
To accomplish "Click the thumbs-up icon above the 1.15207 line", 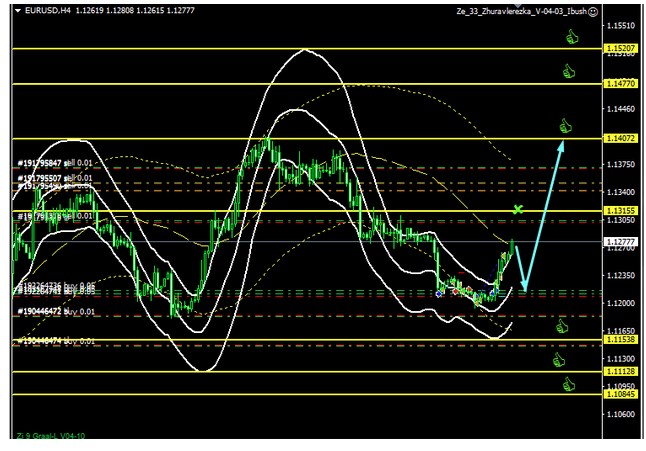I will 573,37.
